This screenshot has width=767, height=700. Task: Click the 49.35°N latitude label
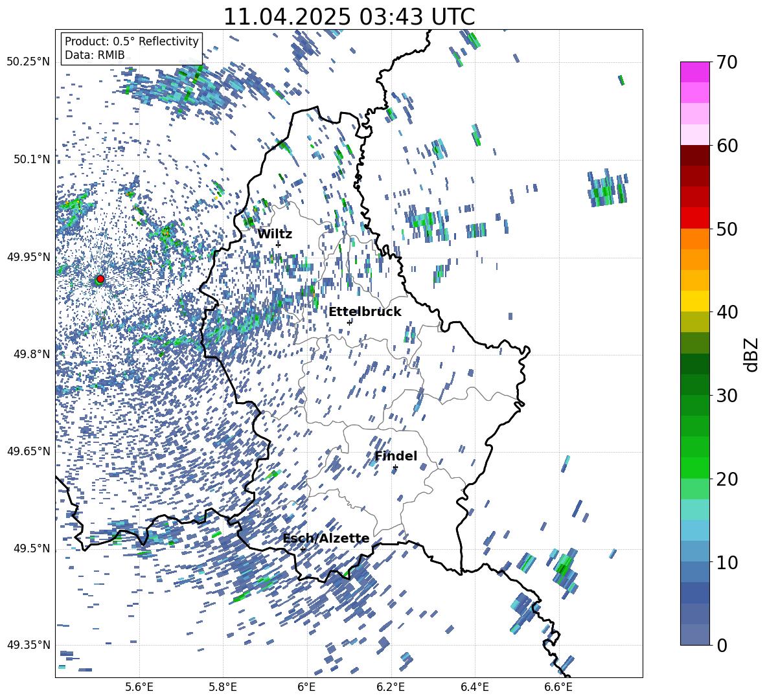(x=29, y=645)
